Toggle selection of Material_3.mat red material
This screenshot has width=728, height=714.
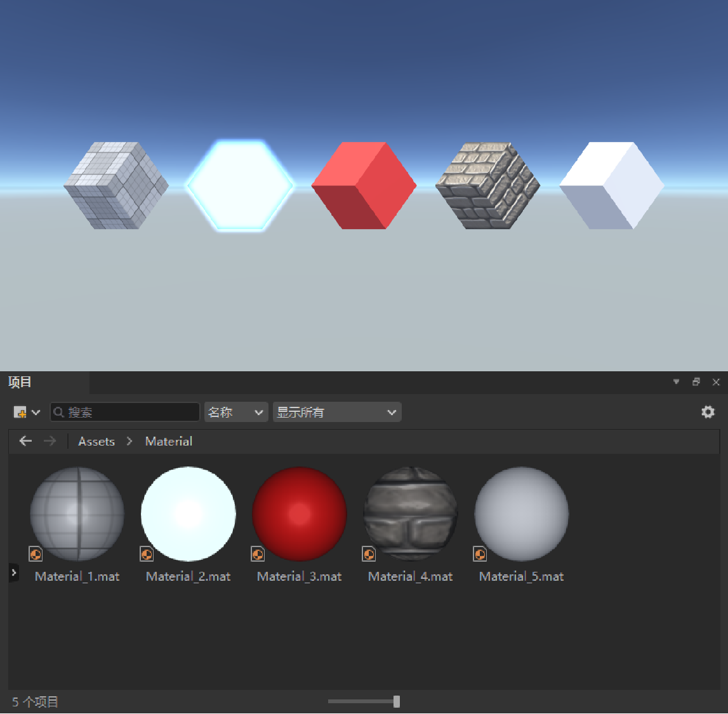(299, 514)
